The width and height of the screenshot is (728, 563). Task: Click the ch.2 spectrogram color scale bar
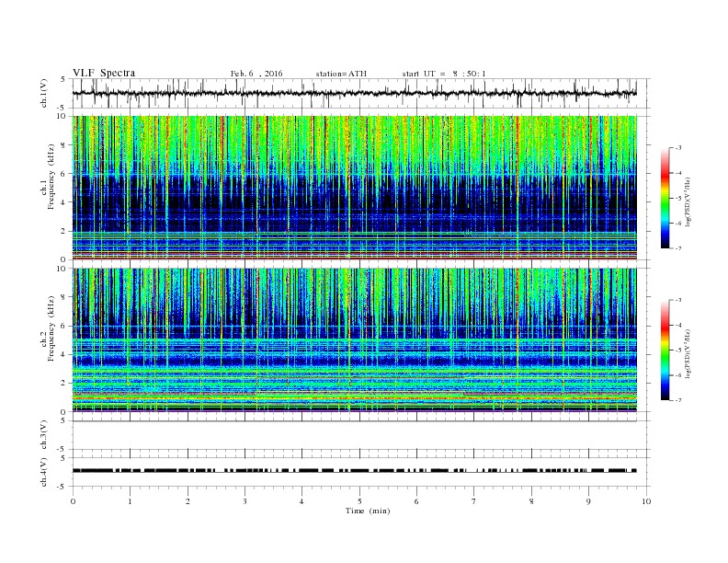click(x=665, y=350)
